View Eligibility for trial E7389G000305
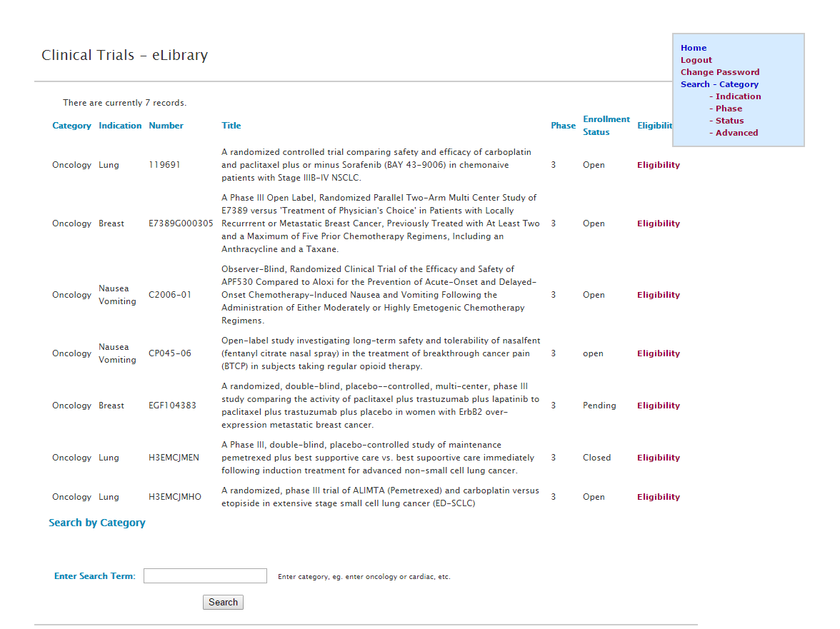The height and width of the screenshot is (629, 840). 658,223
